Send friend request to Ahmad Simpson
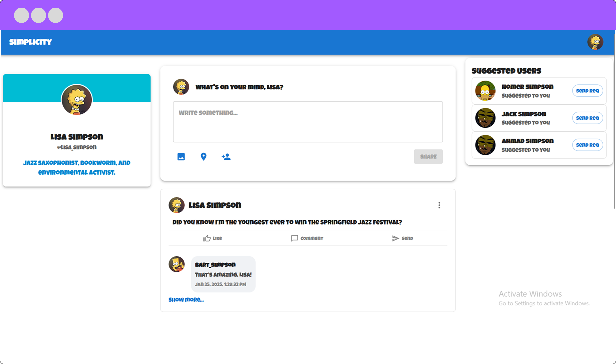This screenshot has height=364, width=616. tap(587, 145)
